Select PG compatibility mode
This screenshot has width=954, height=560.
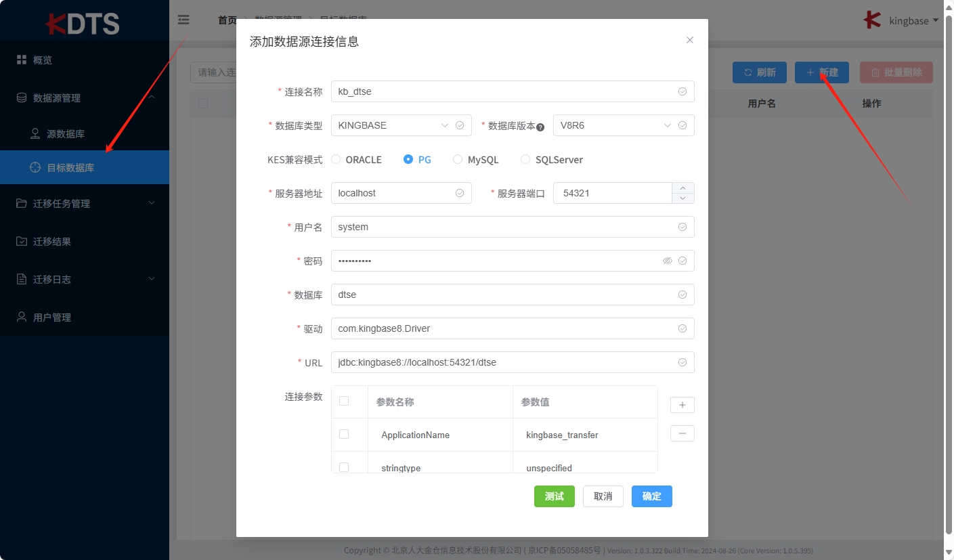(417, 160)
